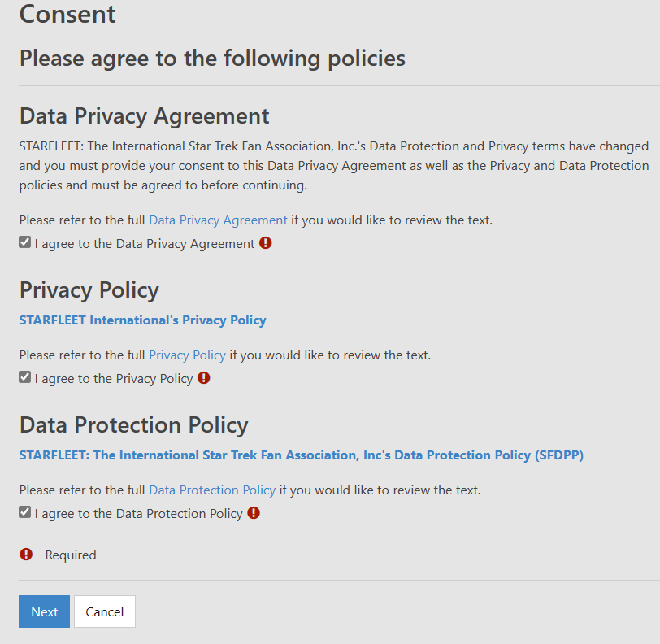This screenshot has width=660, height=644.
Task: Click the 'Consent' page title
Action: click(x=67, y=14)
